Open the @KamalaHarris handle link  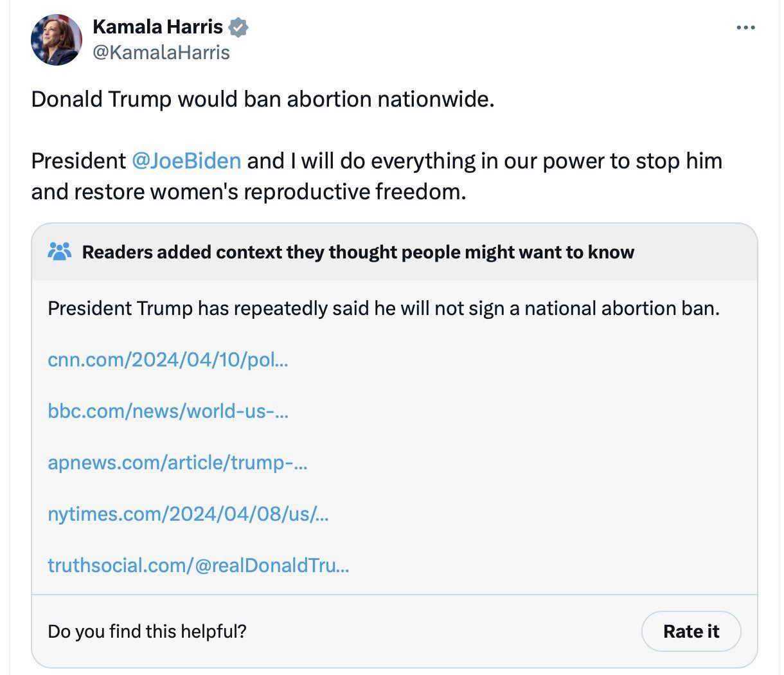tap(161, 52)
